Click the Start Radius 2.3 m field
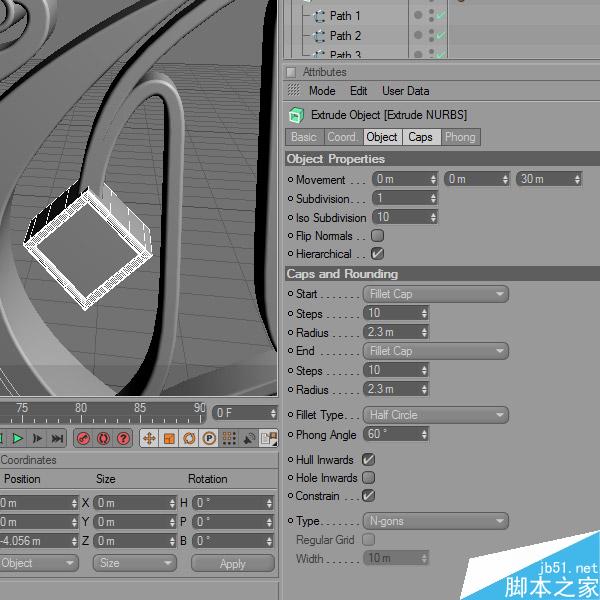600x600 pixels. [396, 332]
